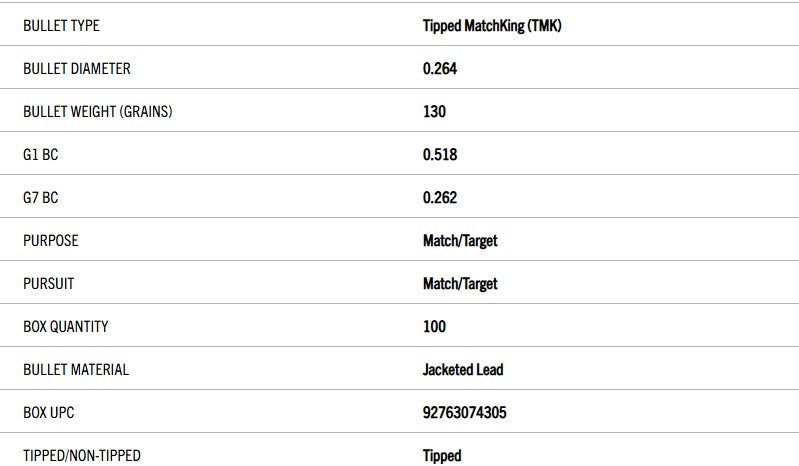Click the BOX QUANTITY label
This screenshot has width=799, height=466.
(x=66, y=327)
